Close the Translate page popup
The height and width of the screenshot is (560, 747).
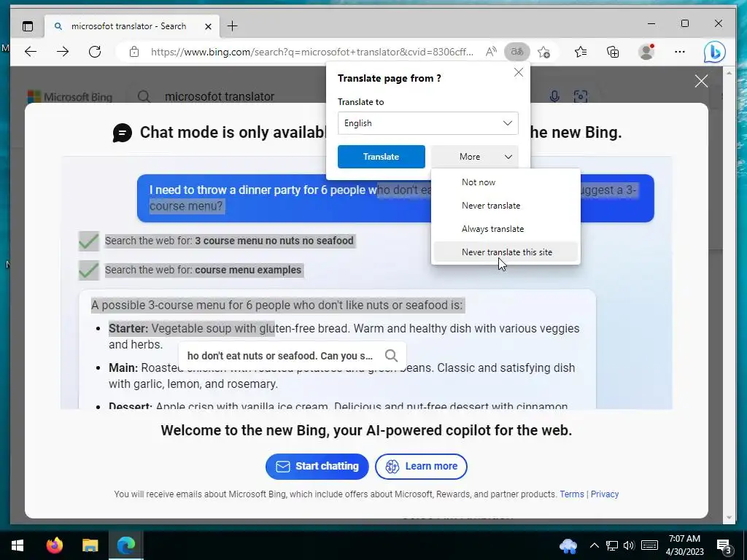[x=519, y=72]
